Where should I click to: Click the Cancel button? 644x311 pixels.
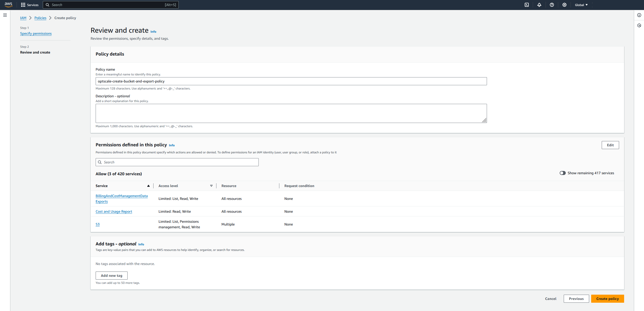coord(551,299)
